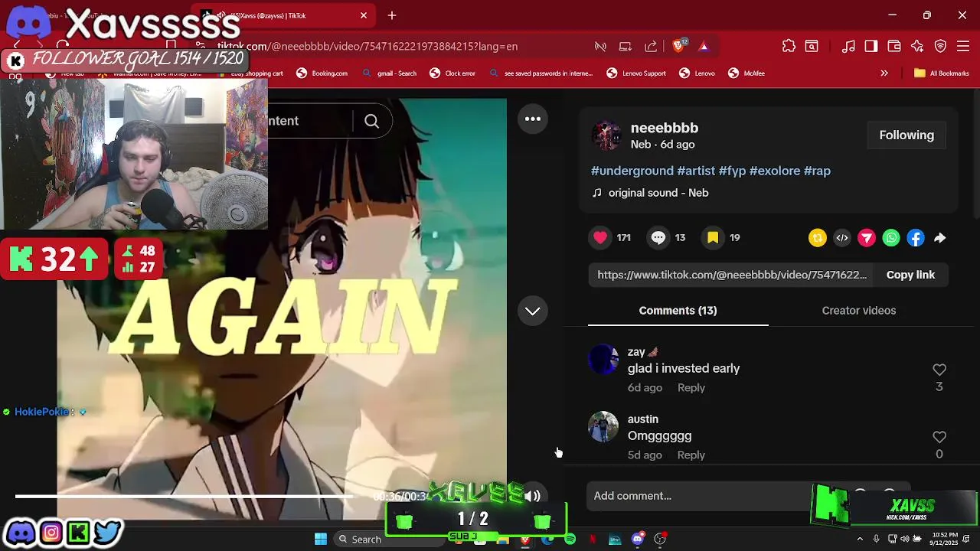Viewport: 980px width, 551px height.
Task: Reply to zay's comment
Action: [x=691, y=388]
